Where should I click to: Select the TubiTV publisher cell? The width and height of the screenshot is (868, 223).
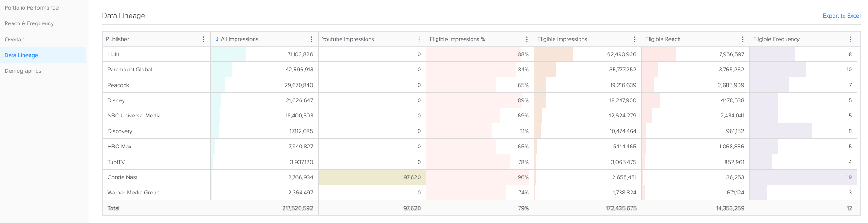coord(156,162)
